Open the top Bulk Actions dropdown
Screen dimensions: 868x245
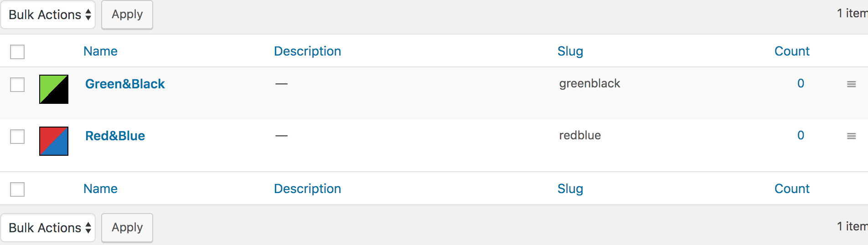[48, 15]
